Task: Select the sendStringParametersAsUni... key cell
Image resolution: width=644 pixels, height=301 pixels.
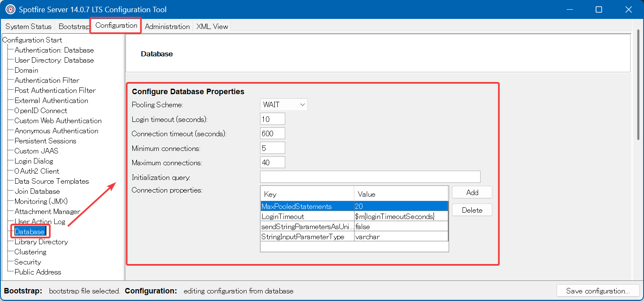Action: pos(308,227)
